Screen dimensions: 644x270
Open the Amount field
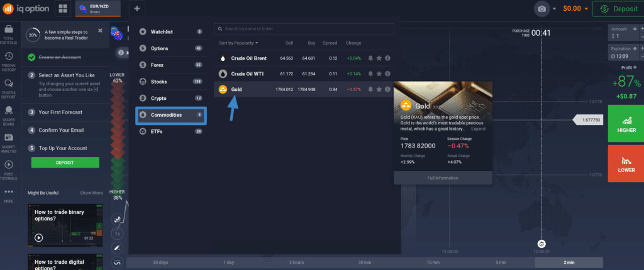point(623,33)
